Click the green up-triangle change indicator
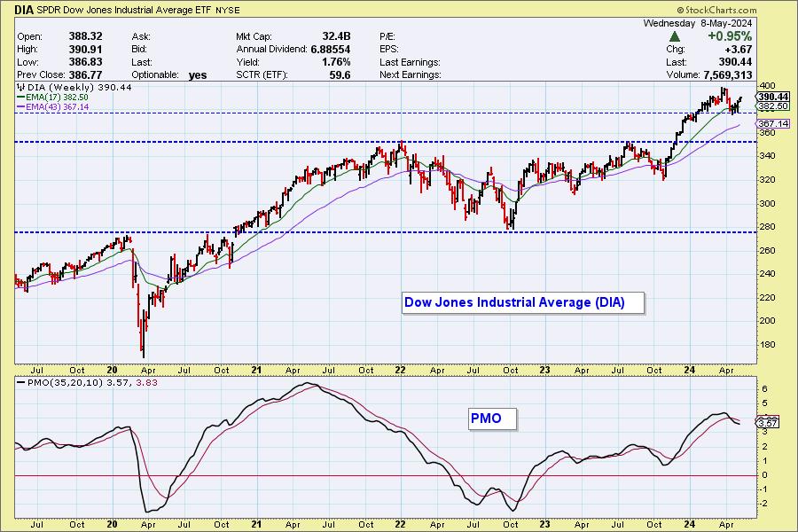This screenshot has width=798, height=532. (x=675, y=36)
